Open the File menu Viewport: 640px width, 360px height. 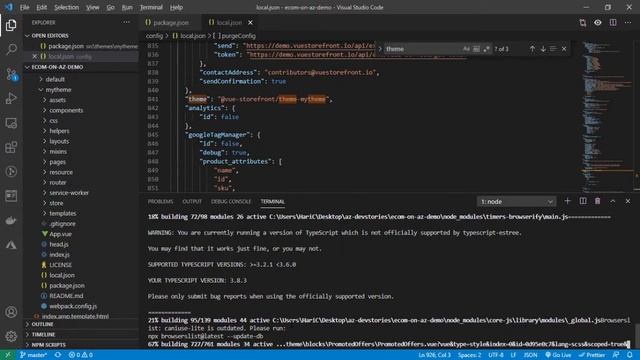pyautogui.click(x=24, y=7)
